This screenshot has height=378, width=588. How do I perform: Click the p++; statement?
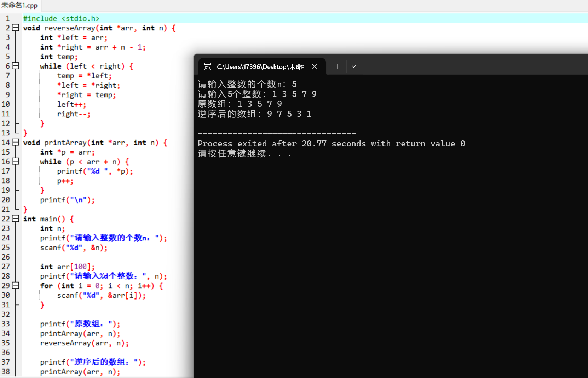(65, 181)
